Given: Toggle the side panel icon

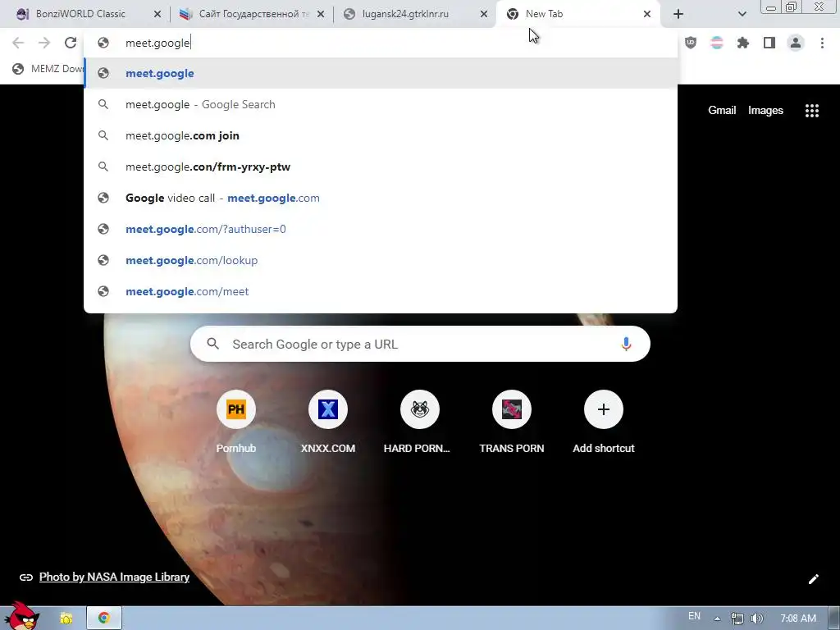Looking at the screenshot, I should pos(769,43).
